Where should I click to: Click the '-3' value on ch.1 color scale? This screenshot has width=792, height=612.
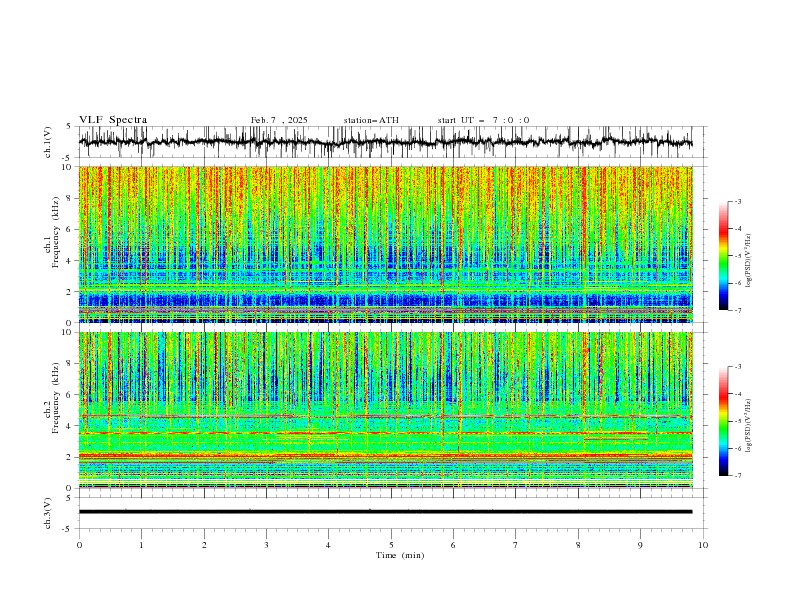[x=737, y=201]
